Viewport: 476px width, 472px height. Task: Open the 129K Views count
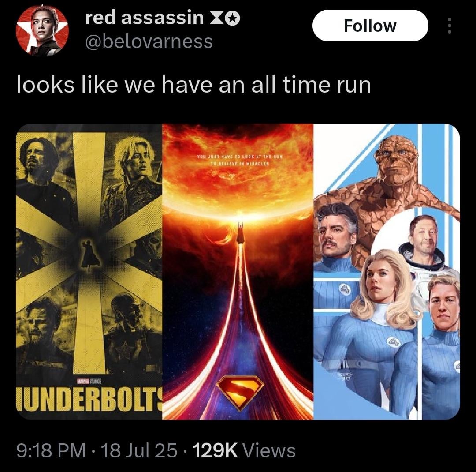[244, 450]
